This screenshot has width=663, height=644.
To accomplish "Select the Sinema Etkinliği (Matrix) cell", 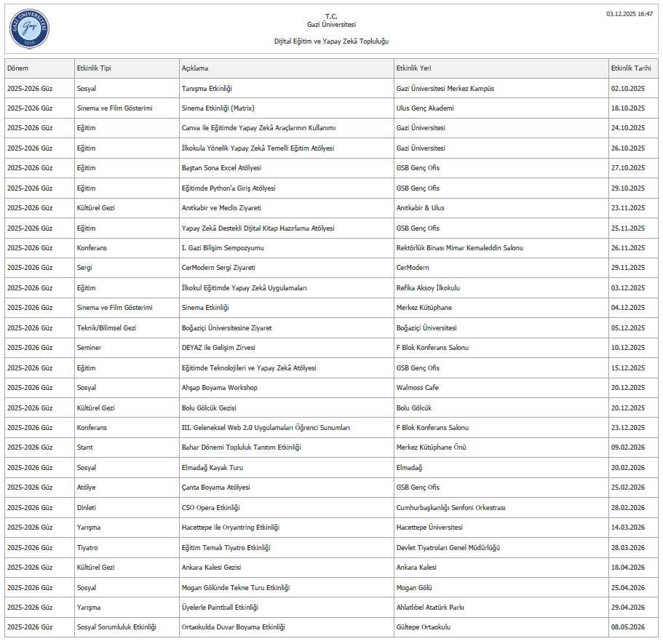I will pyautogui.click(x=216, y=108).
